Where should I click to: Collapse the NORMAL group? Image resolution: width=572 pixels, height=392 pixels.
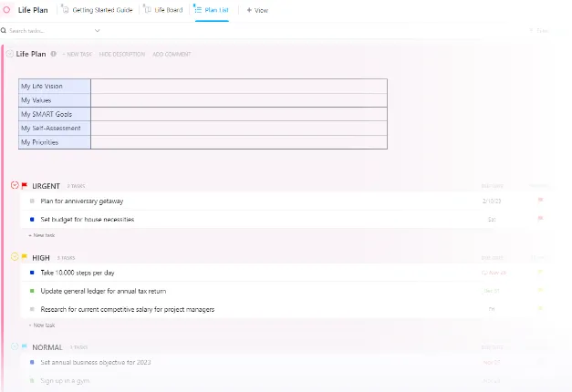[x=15, y=346]
